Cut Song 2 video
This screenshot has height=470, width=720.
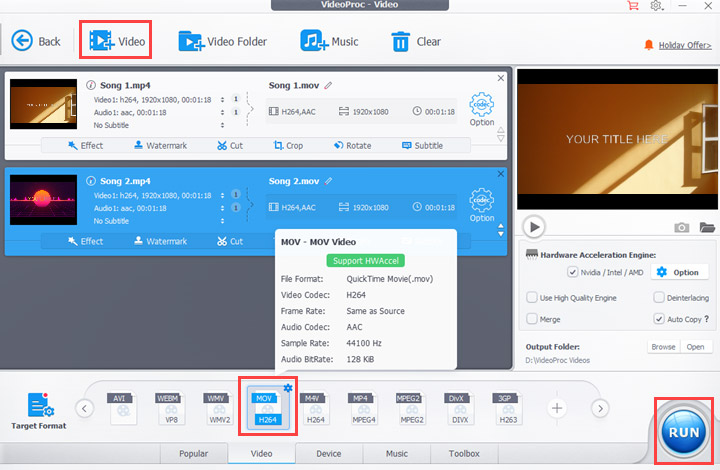coord(230,241)
